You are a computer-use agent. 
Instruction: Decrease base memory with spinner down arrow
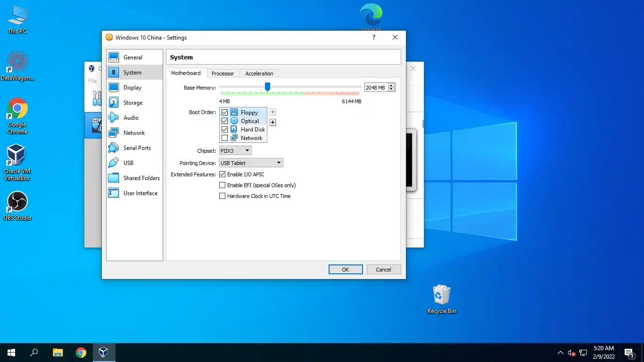click(x=391, y=90)
